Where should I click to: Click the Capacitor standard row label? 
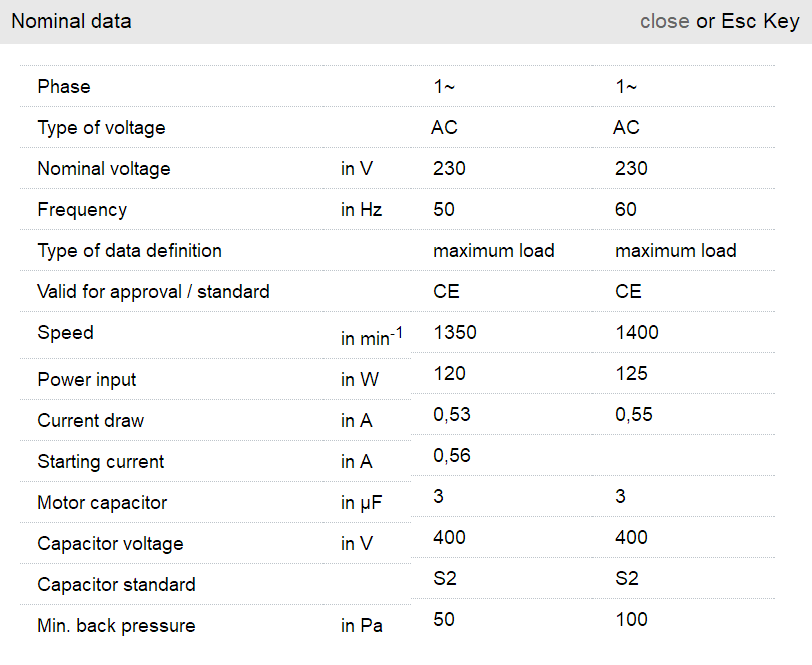pyautogui.click(x=116, y=585)
